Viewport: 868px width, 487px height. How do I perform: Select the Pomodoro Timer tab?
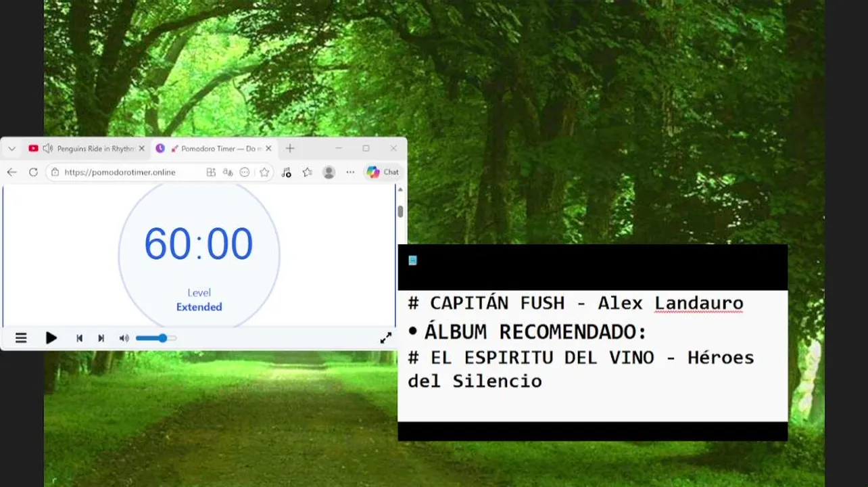click(x=213, y=149)
